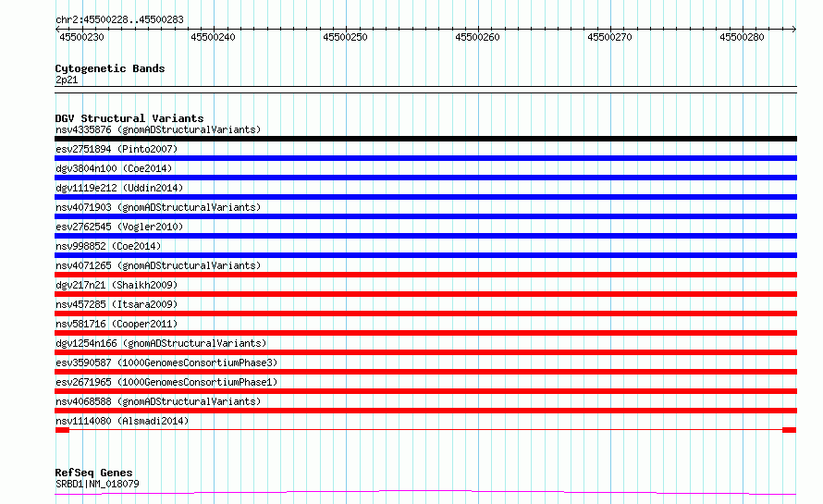Click ruler position 45500240
Image resolution: width=823 pixels, height=504 pixels.
[x=213, y=37]
